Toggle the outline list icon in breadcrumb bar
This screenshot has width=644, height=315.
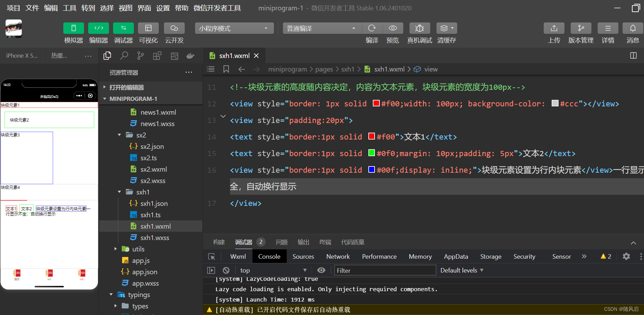(x=211, y=69)
